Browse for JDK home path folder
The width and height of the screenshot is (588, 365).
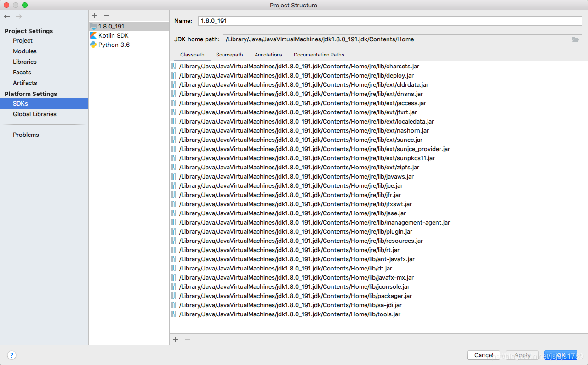tap(576, 39)
